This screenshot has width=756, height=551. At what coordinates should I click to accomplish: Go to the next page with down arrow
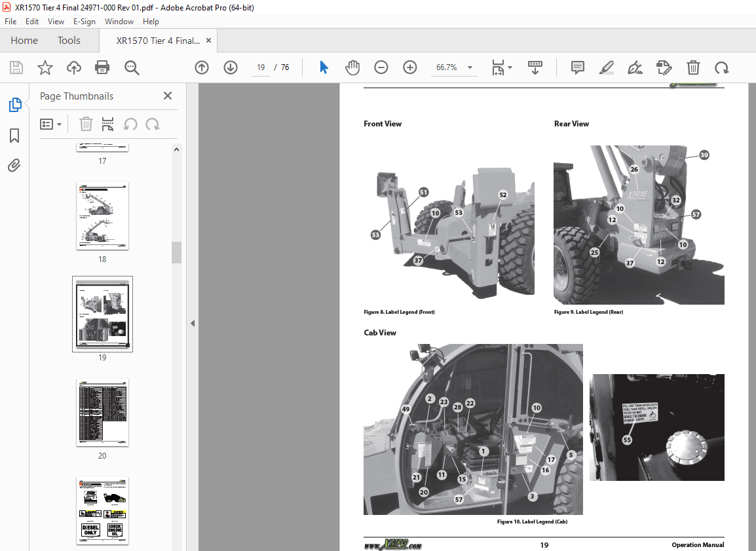[x=231, y=67]
